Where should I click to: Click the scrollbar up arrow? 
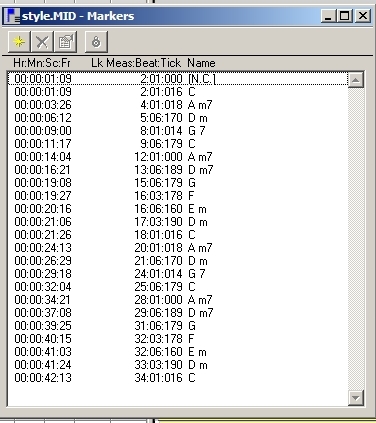point(356,80)
